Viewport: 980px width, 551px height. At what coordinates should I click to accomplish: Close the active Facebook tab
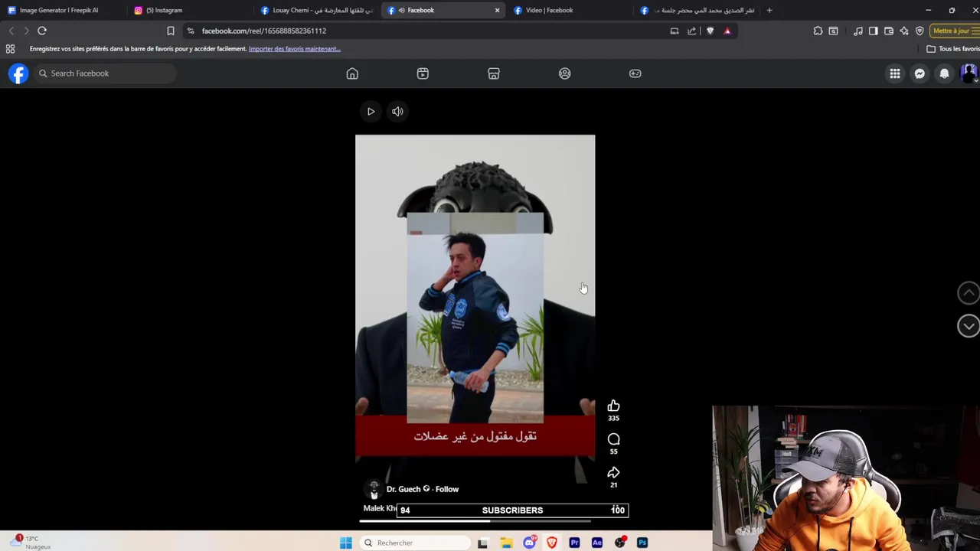click(497, 10)
